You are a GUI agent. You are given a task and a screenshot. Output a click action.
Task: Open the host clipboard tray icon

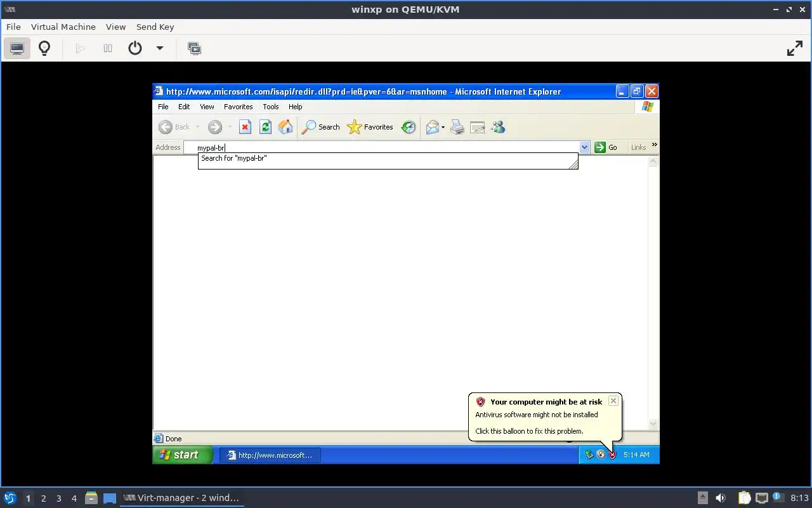coord(744,498)
